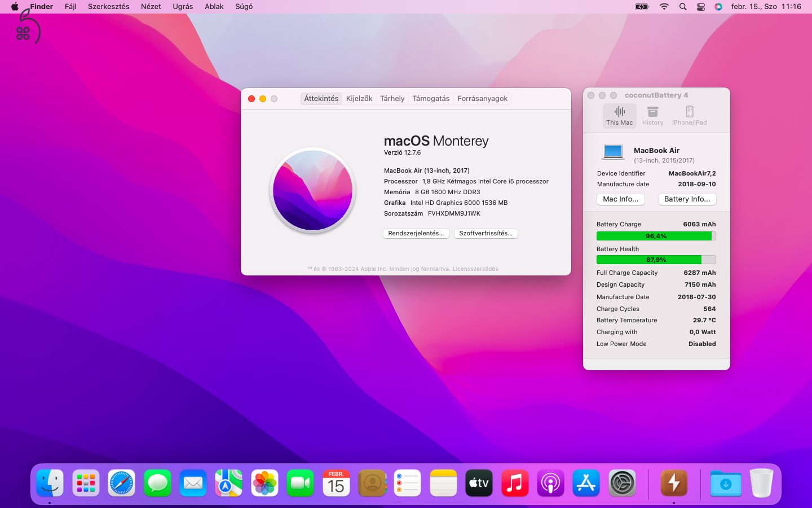The height and width of the screenshot is (508, 812).
Task: Select the Áttekintés tab
Action: tap(321, 98)
